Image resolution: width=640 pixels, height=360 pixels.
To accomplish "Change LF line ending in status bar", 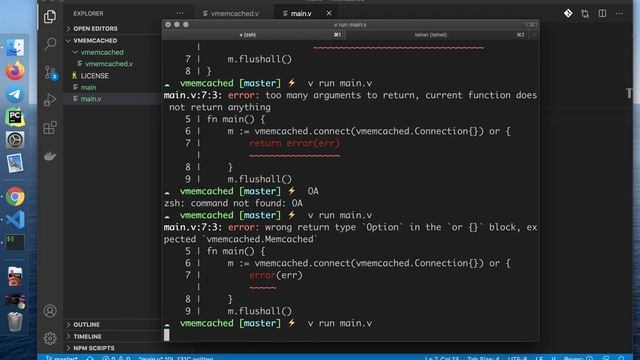I will (539, 358).
